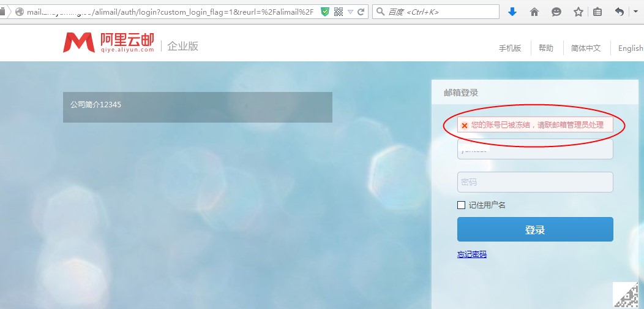
Task: Reload the page with refresh icon
Action: tap(361, 12)
